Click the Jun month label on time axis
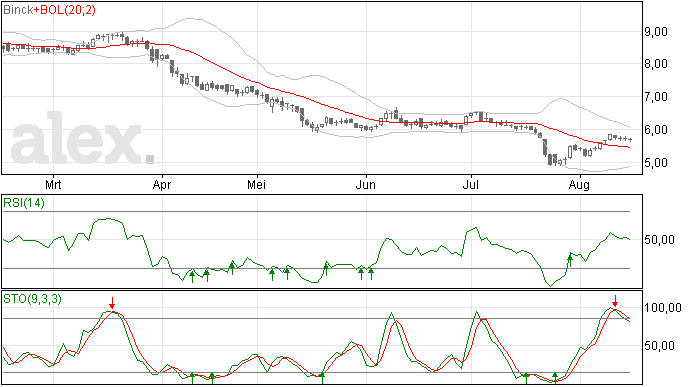This screenshot has height=387, width=690. 366,184
